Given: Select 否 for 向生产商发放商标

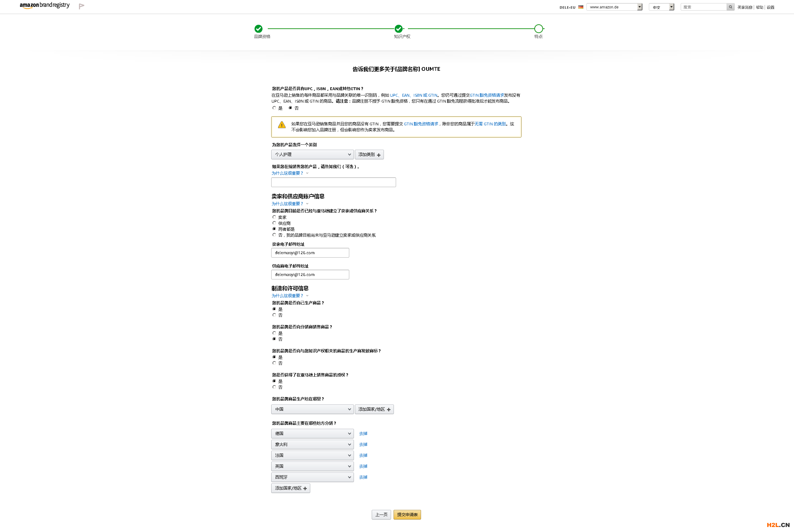Looking at the screenshot, I should click(274, 363).
